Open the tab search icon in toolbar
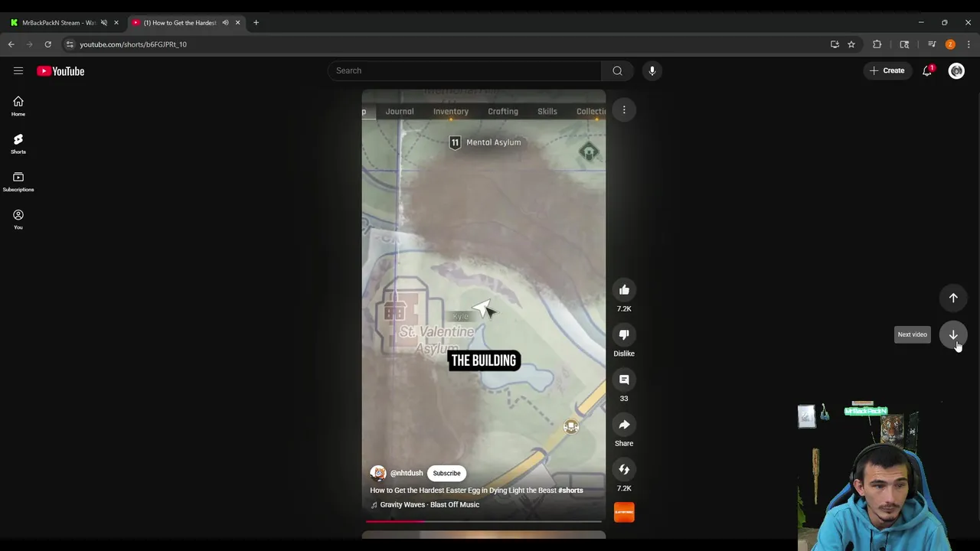This screenshot has width=980, height=551. 904,44
